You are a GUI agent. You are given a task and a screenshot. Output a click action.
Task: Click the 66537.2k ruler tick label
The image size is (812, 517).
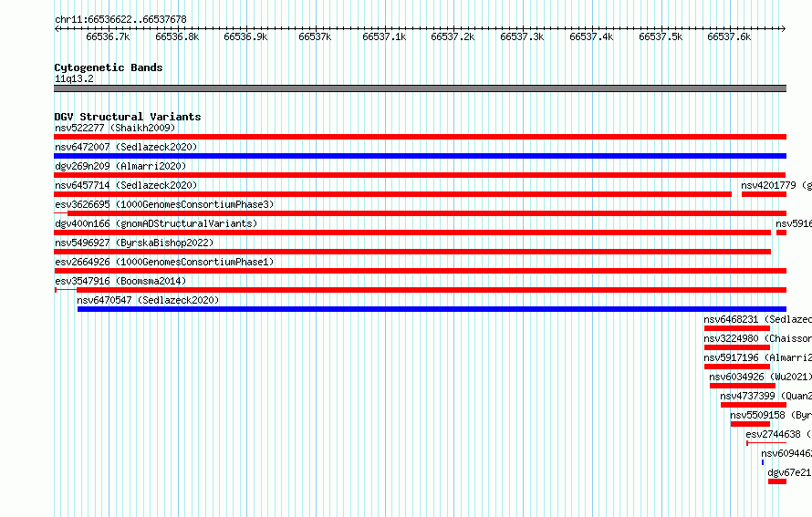click(x=453, y=36)
